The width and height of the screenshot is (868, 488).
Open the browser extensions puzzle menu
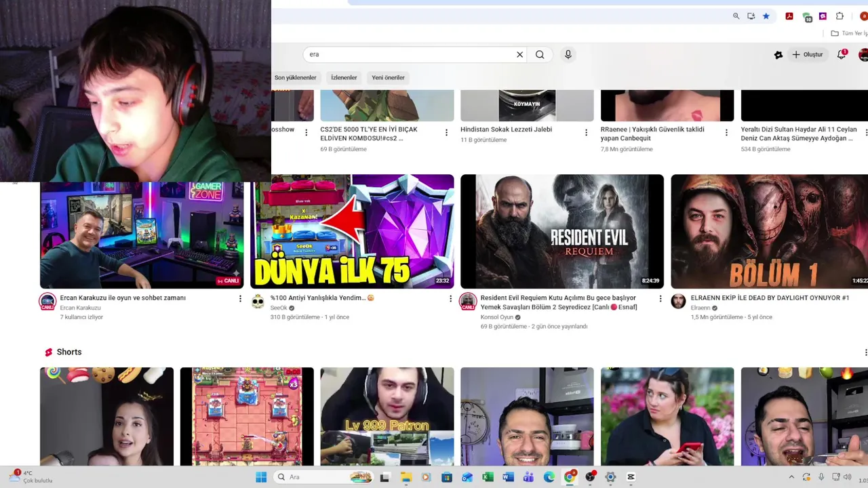(x=840, y=16)
